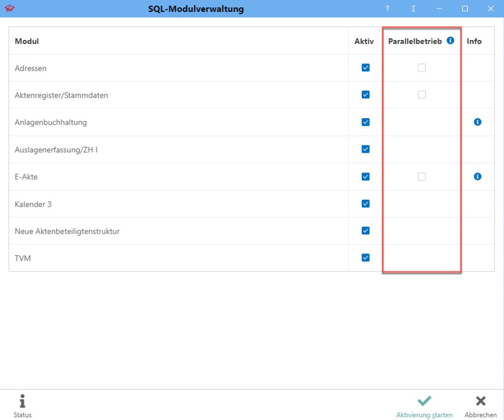Open info for Parallelbetrieb column header
The image size is (504, 420).
(x=450, y=41)
